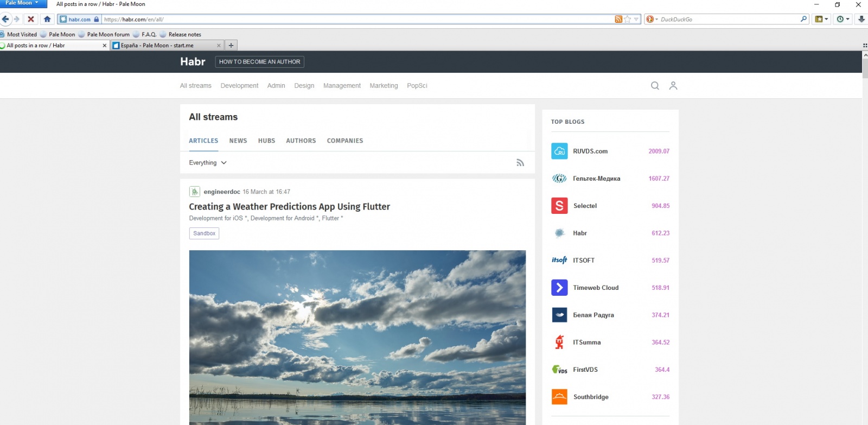868x425 pixels.
Task: Open the Pale Moon bookmark
Action: pyautogui.click(x=58, y=34)
